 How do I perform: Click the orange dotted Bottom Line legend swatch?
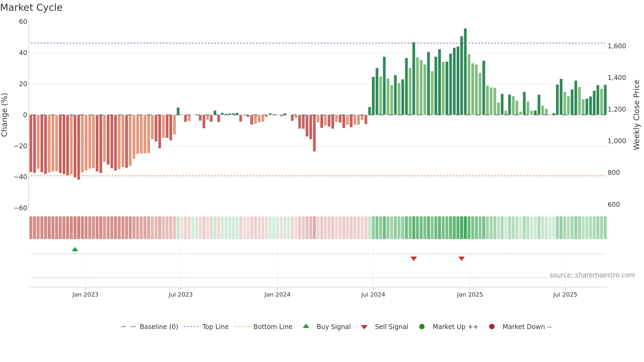click(x=242, y=327)
